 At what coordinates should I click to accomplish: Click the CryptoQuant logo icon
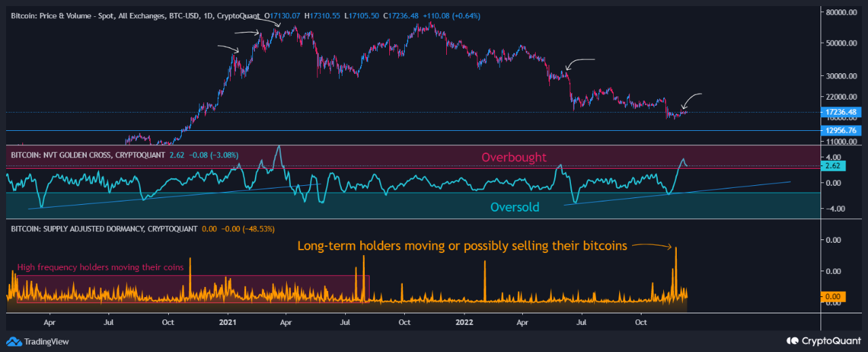(792, 340)
